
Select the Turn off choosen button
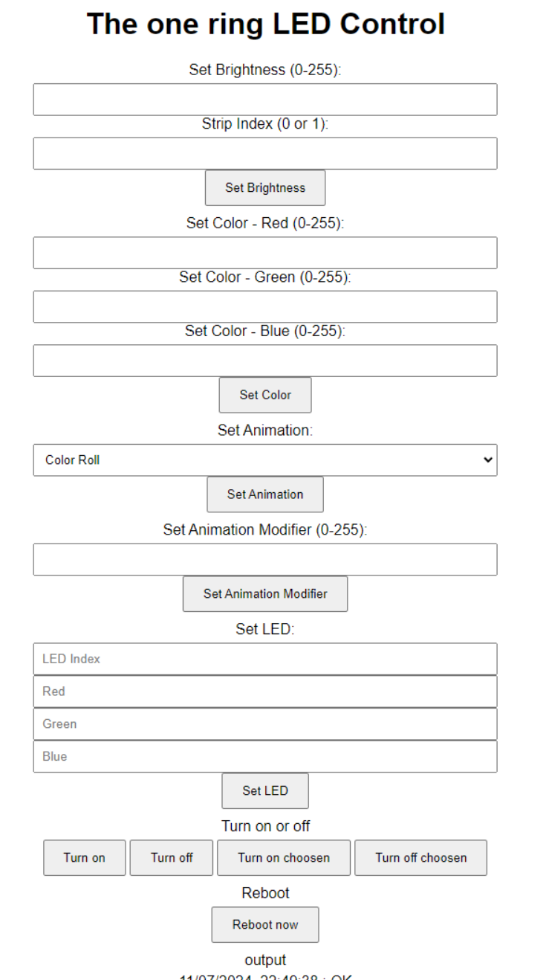tap(420, 857)
